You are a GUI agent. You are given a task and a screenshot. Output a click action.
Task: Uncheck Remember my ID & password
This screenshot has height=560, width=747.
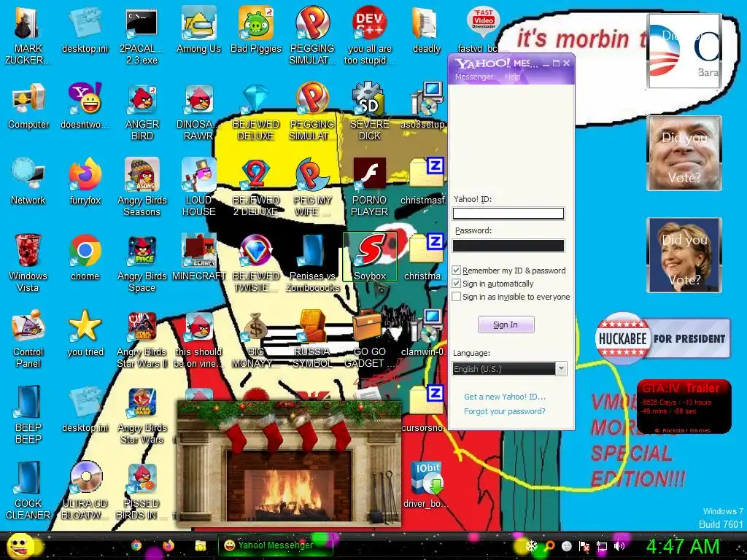coord(457,271)
